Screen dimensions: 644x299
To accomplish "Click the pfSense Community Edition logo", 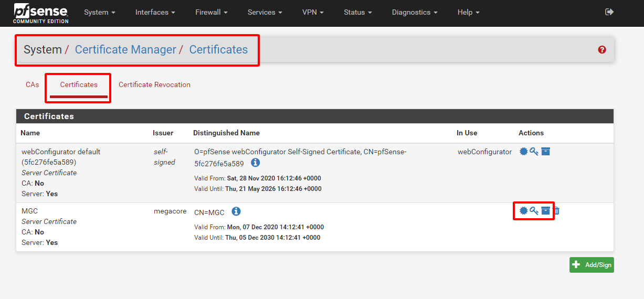I will [x=41, y=13].
